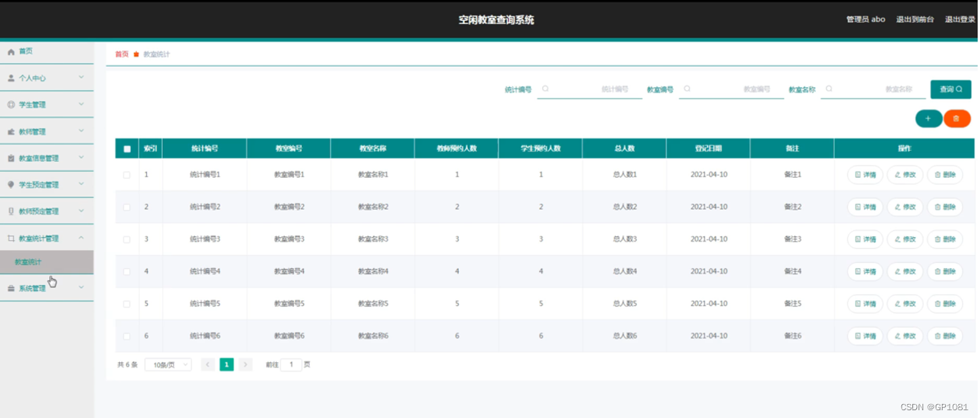Image resolution: width=980 pixels, height=418 pixels.
Task: Click 管理员 abo in top bar
Action: pyautogui.click(x=866, y=19)
